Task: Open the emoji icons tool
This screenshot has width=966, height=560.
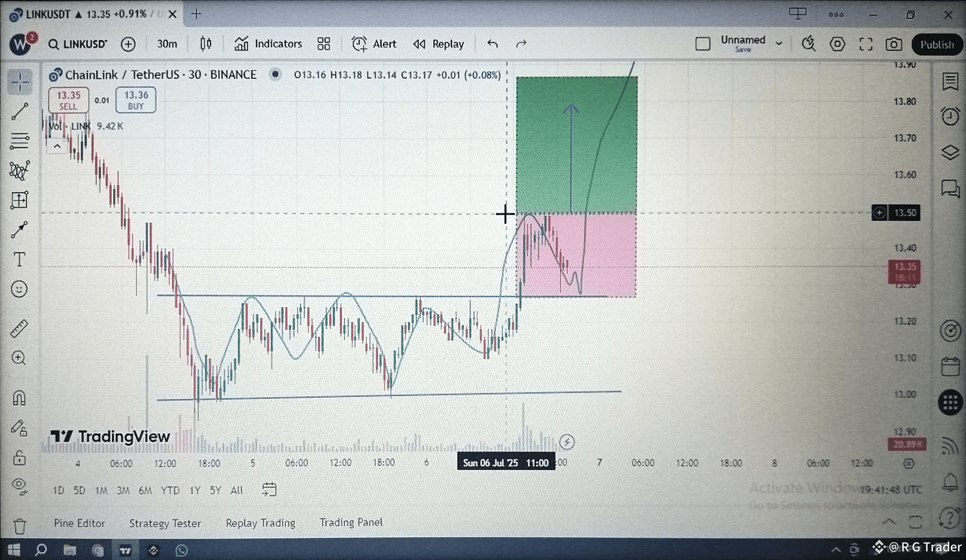Action: tap(19, 289)
